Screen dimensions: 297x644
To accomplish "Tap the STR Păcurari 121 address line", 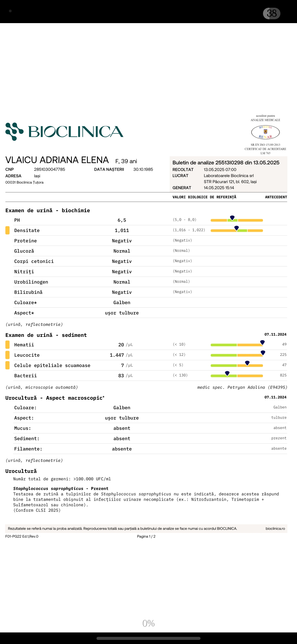I will click(x=230, y=182).
